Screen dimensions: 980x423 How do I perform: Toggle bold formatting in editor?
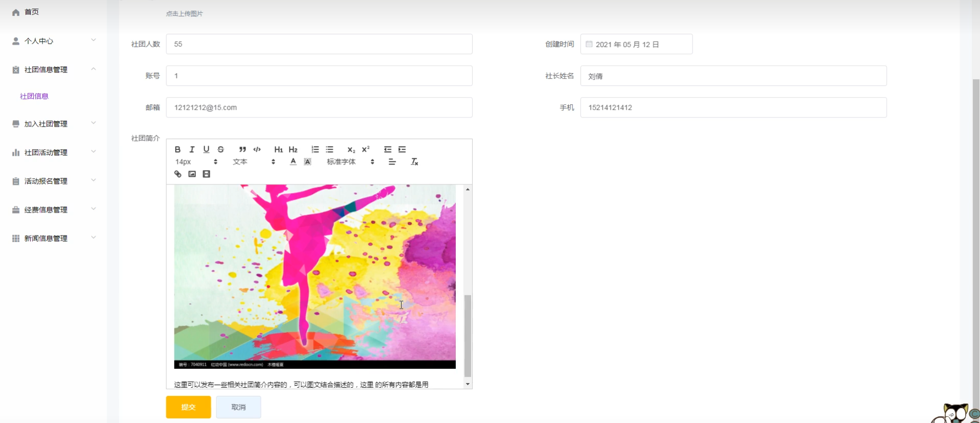(178, 149)
